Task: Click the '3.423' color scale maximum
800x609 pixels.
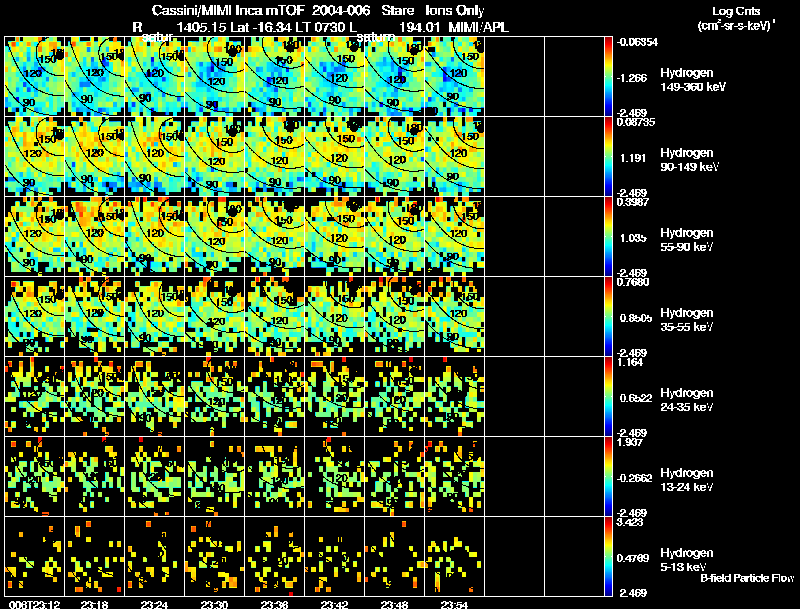Action: [x=630, y=522]
